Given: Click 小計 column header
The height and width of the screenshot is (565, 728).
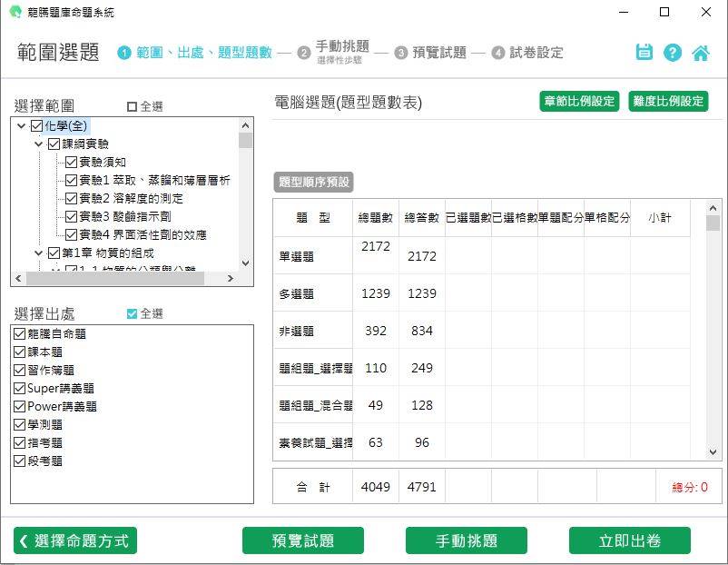Looking at the screenshot, I should click(x=660, y=217).
